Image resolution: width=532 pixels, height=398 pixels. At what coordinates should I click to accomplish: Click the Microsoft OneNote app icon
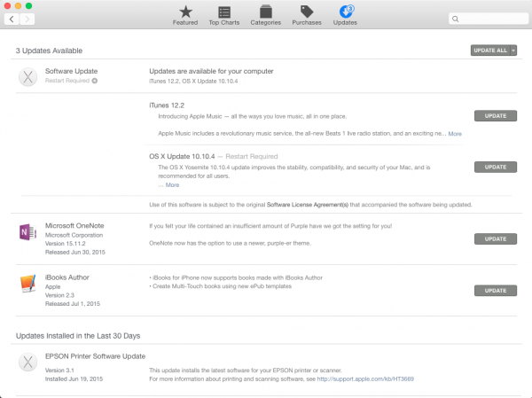[27, 232]
